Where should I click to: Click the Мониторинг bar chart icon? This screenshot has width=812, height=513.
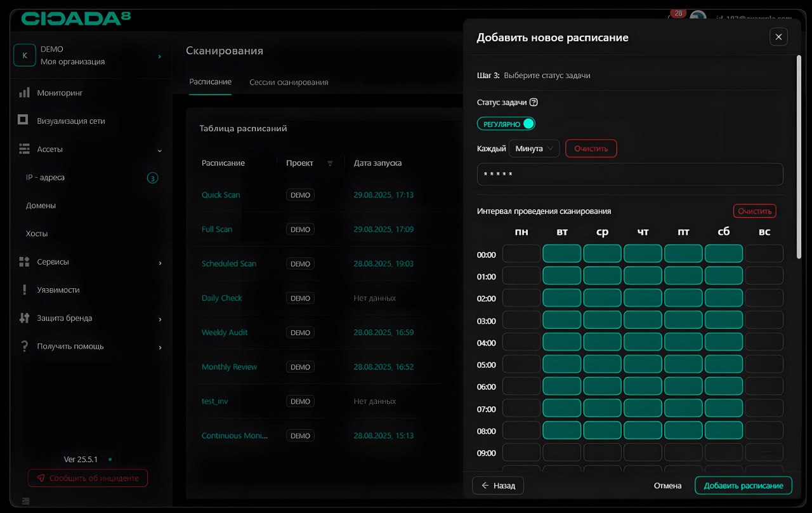(24, 93)
